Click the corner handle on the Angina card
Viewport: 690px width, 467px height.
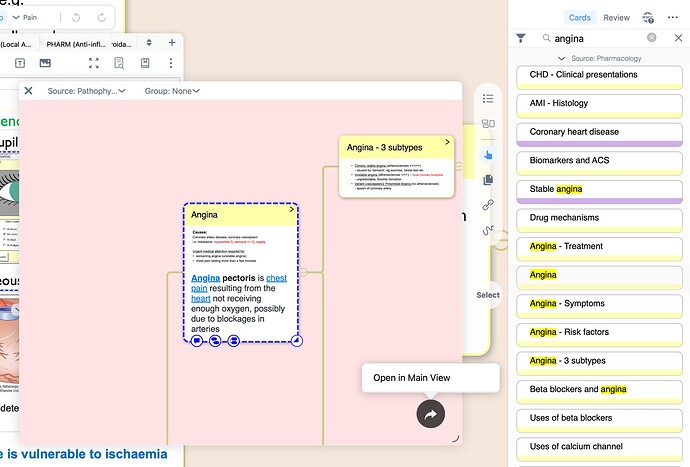[297, 341]
